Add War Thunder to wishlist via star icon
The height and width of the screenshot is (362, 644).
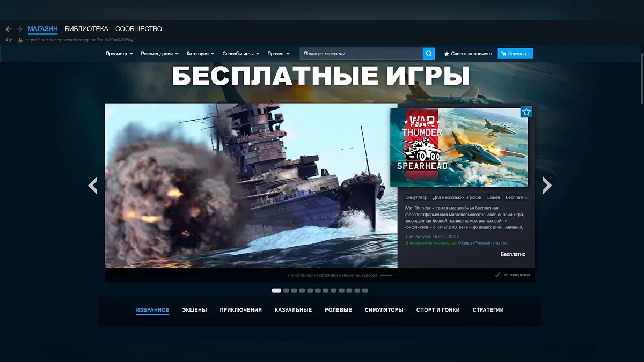click(x=526, y=112)
